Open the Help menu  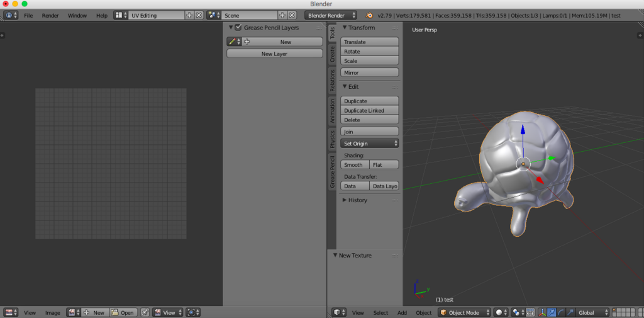click(102, 16)
